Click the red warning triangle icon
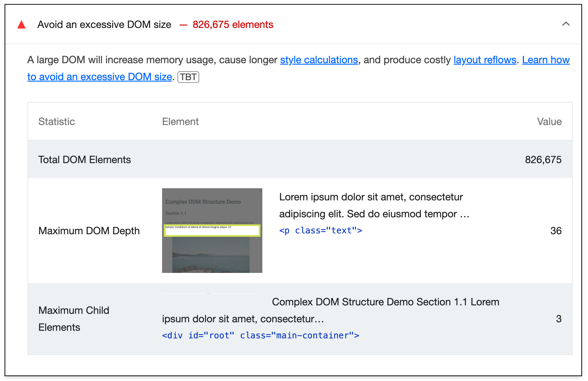Viewport: 588px width, 381px height. [x=21, y=25]
